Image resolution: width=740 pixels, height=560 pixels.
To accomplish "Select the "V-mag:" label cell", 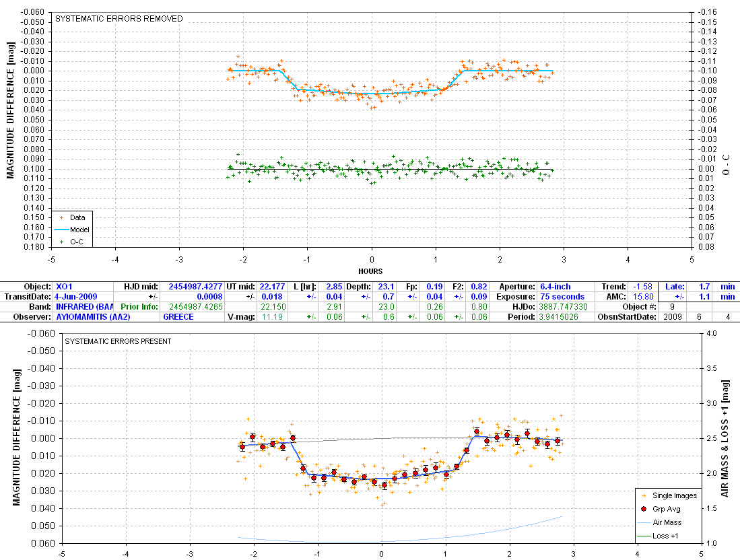I will pos(242,317).
